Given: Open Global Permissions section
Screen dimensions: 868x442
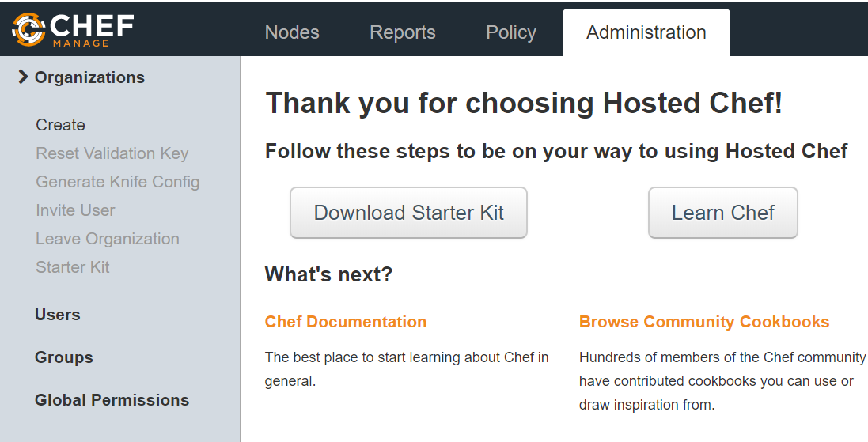Looking at the screenshot, I should point(112,400).
